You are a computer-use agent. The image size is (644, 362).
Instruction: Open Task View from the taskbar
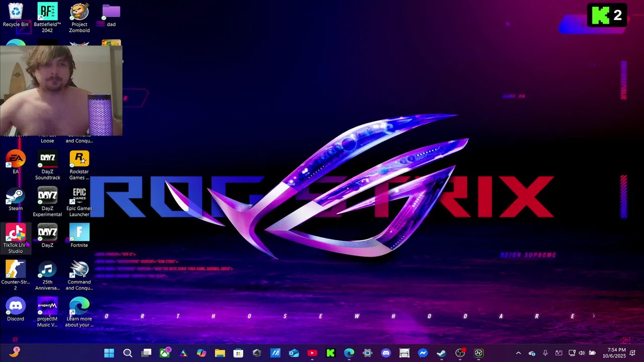tap(146, 353)
